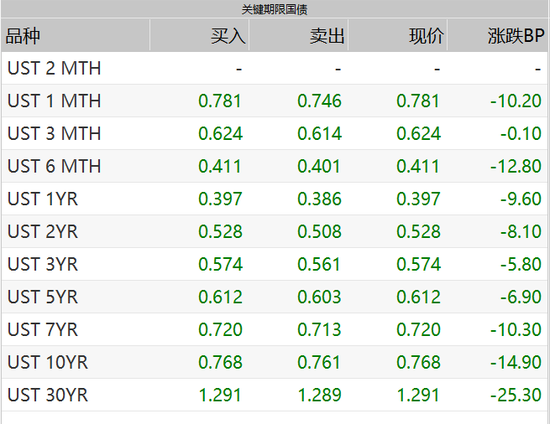
Task: Select the UST 10YR row label
Action: point(48,362)
